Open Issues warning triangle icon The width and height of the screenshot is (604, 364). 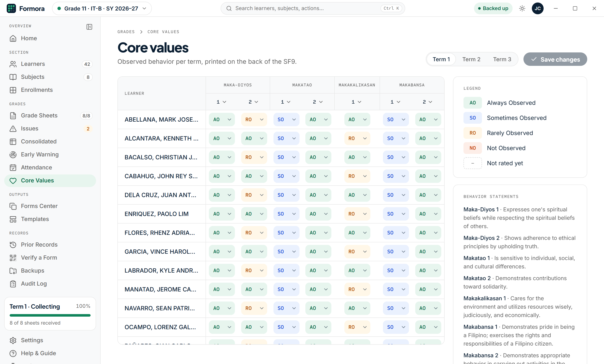tap(13, 129)
